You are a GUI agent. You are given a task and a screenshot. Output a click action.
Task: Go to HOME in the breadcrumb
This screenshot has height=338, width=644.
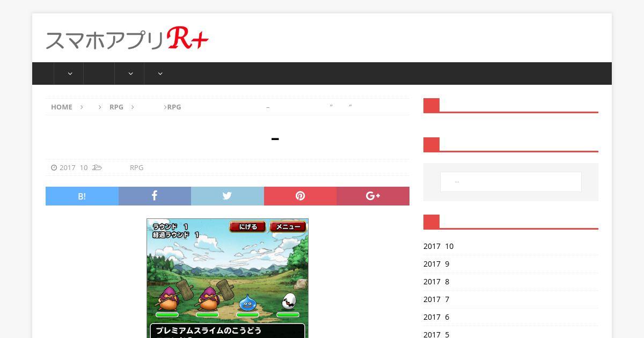click(62, 107)
